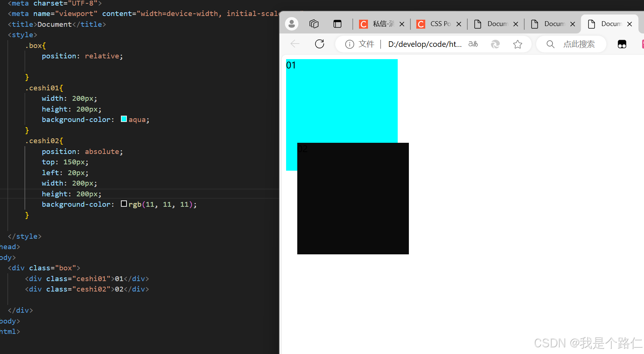Refresh the page with the reload icon
This screenshot has height=354, width=644.
pyautogui.click(x=320, y=44)
